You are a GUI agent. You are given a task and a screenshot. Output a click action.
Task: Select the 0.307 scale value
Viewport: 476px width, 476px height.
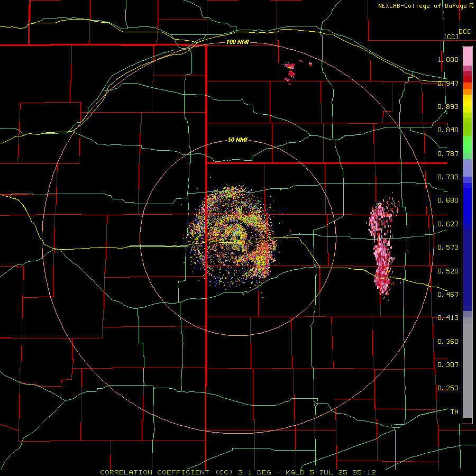pyautogui.click(x=448, y=364)
